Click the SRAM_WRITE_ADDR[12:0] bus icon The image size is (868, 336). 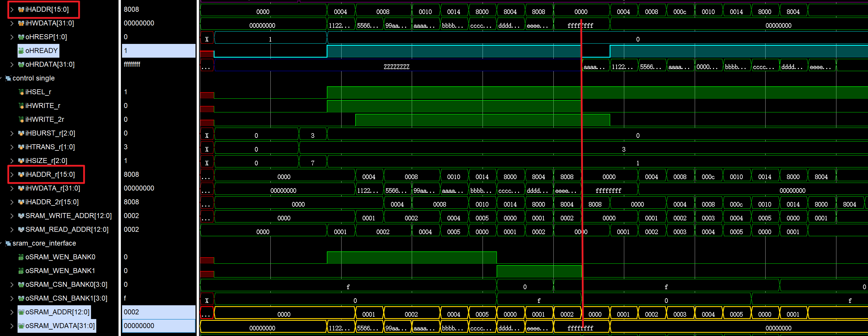[21, 216]
